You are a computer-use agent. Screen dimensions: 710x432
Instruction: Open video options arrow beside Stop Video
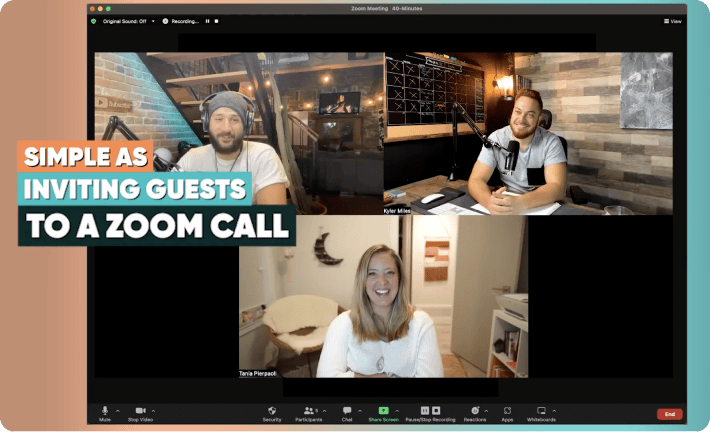pos(154,411)
